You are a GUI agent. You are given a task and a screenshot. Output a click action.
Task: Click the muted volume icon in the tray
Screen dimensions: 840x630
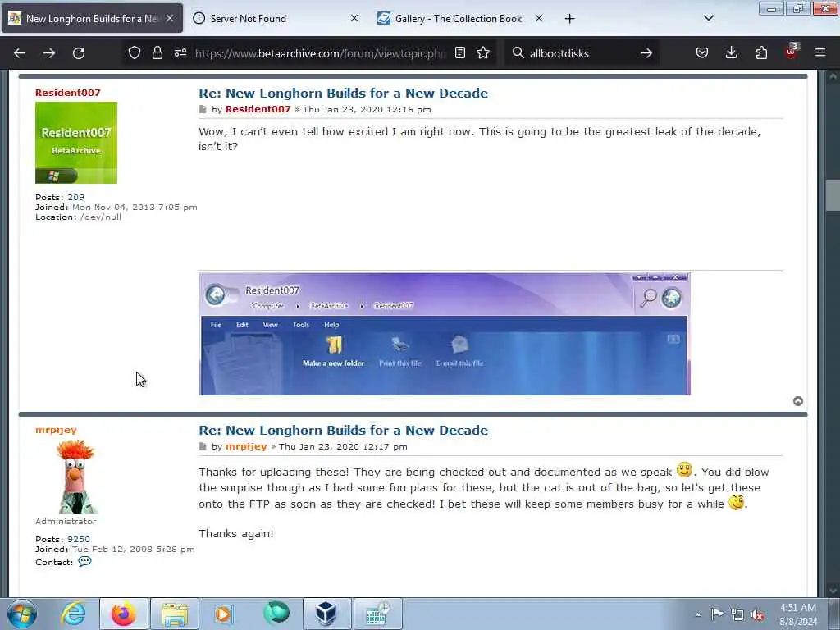point(757,614)
